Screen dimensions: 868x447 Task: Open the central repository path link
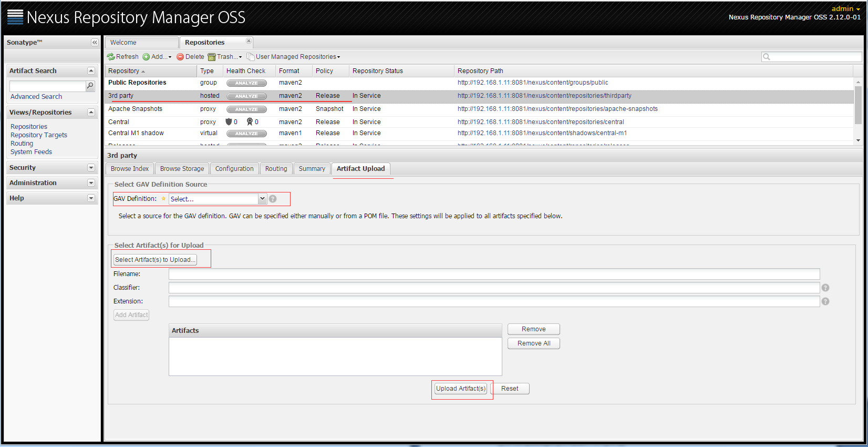tap(541, 122)
